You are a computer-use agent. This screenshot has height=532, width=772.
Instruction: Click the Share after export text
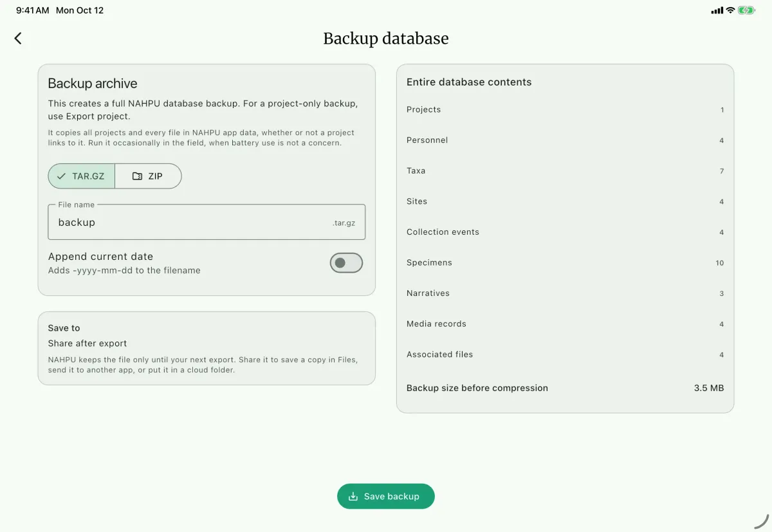pyautogui.click(x=87, y=344)
